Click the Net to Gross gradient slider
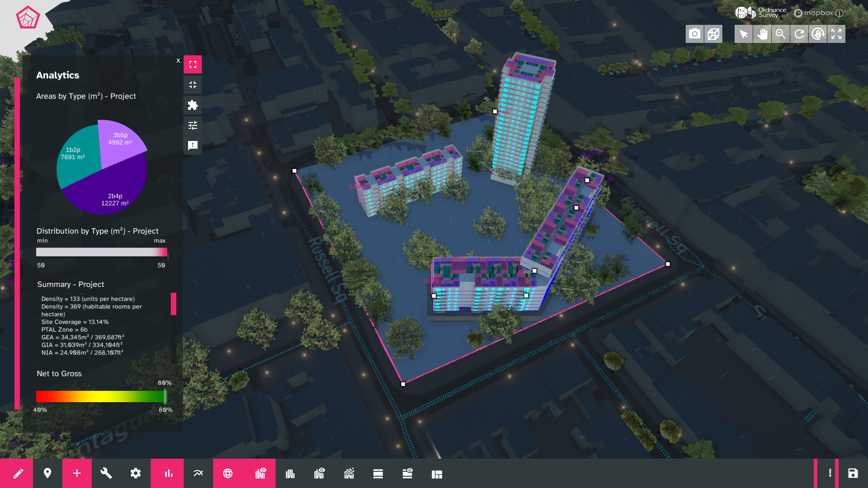 click(101, 396)
